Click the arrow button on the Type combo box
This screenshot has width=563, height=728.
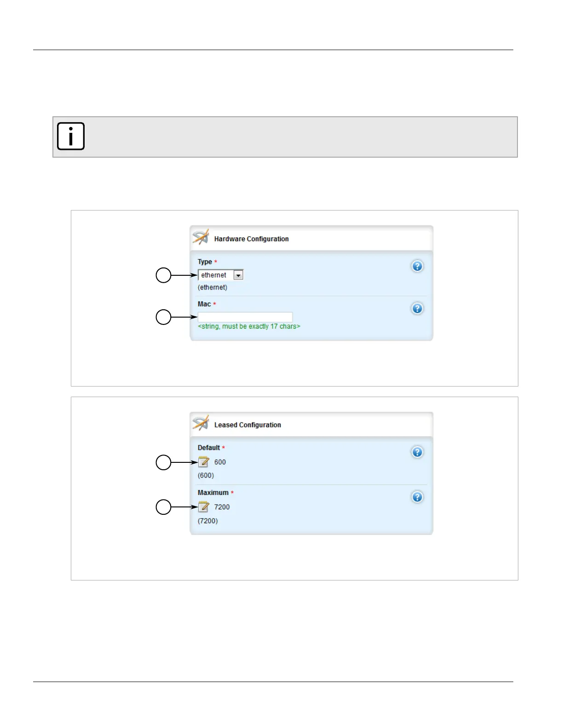pos(238,275)
